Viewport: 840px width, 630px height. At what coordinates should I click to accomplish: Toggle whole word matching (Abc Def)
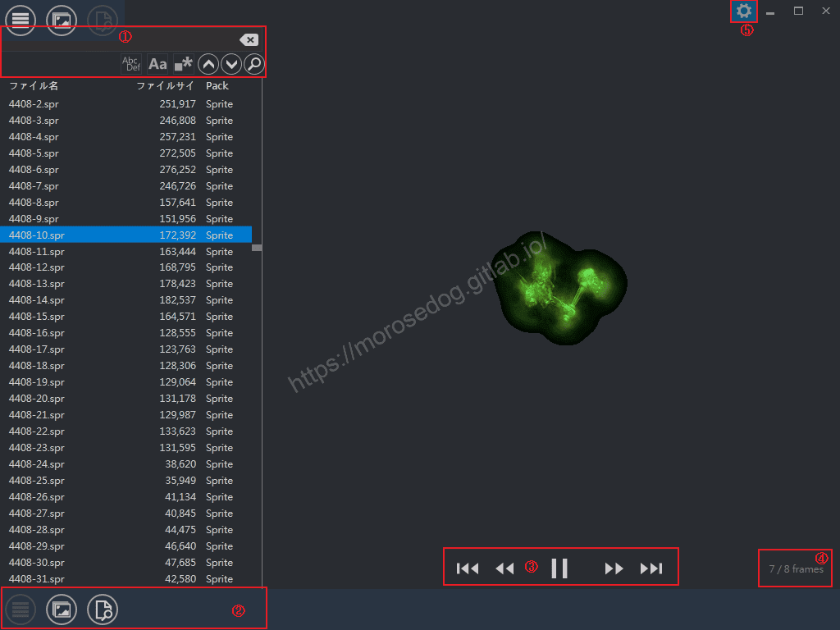[131, 64]
